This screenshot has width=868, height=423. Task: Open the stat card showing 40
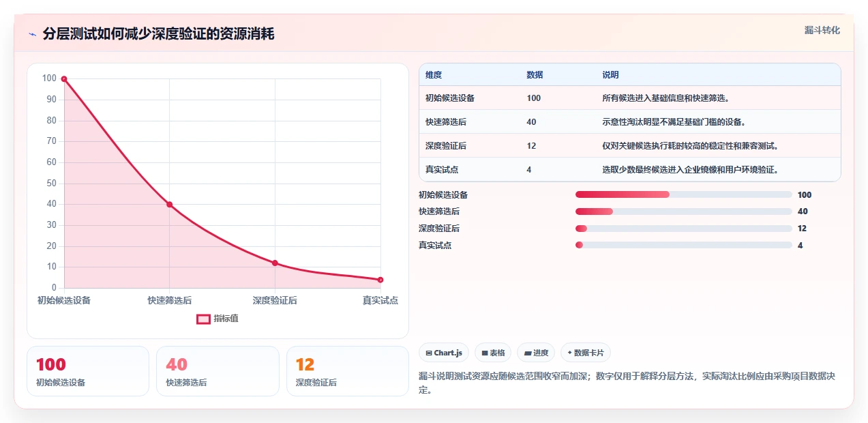(218, 371)
